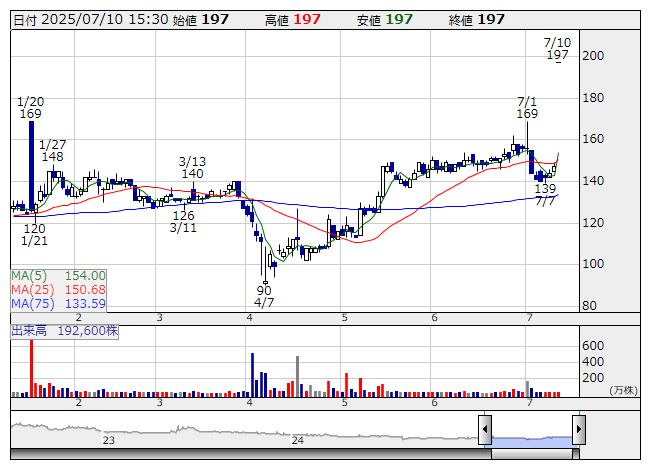
Task: Click the 24 year marker in navigator
Action: (x=297, y=440)
